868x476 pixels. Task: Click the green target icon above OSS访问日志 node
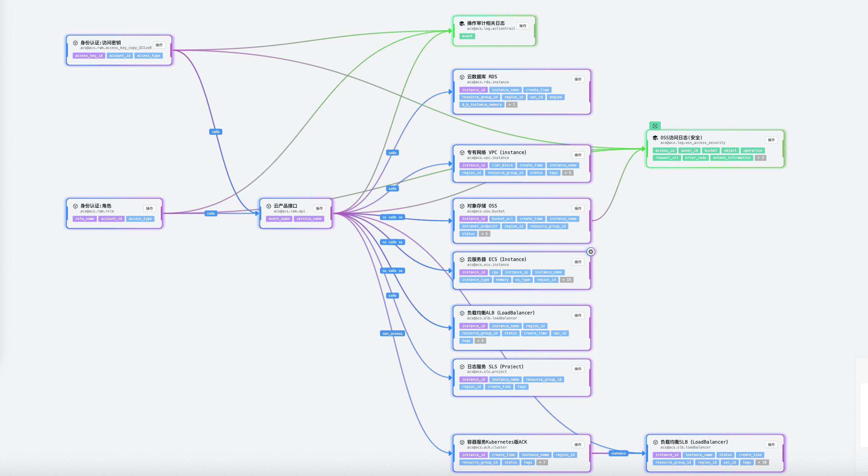655,126
